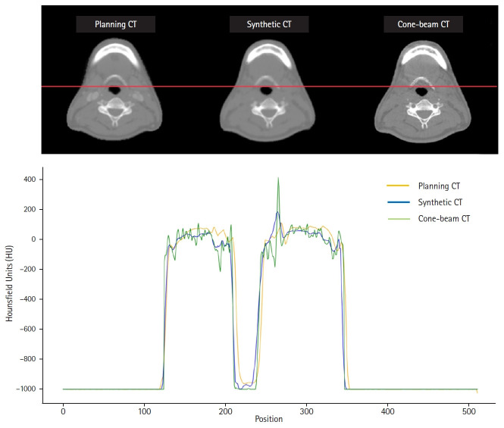Click the dark airway in the Planning CT image

click(x=114, y=92)
